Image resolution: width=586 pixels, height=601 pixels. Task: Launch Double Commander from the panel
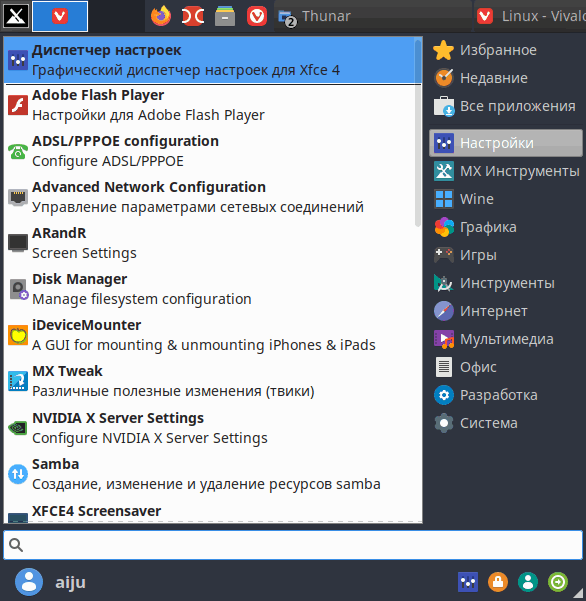click(193, 16)
